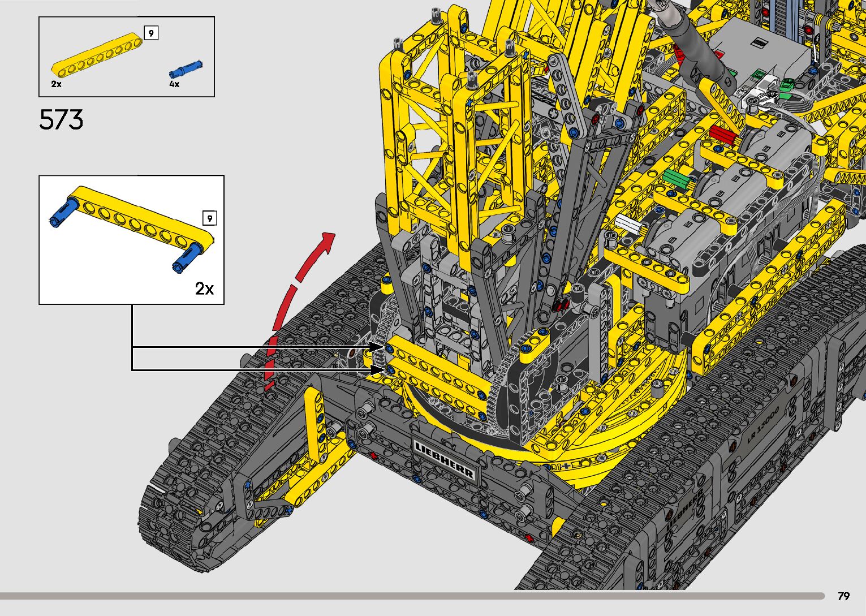Click the page progress bar at the bottom
The height and width of the screenshot is (616, 866).
(412, 596)
